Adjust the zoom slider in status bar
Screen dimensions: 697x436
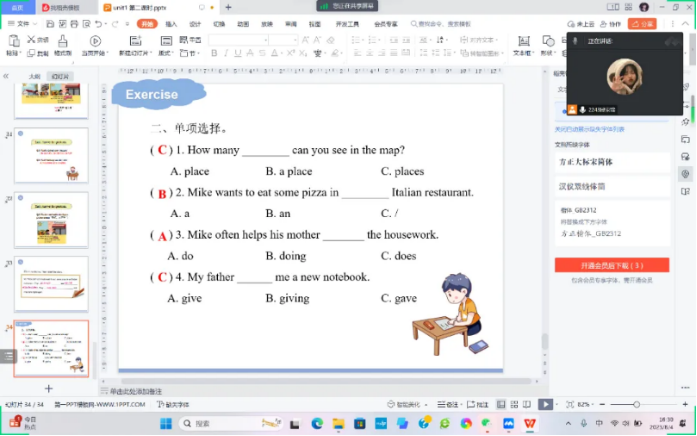click(637, 404)
